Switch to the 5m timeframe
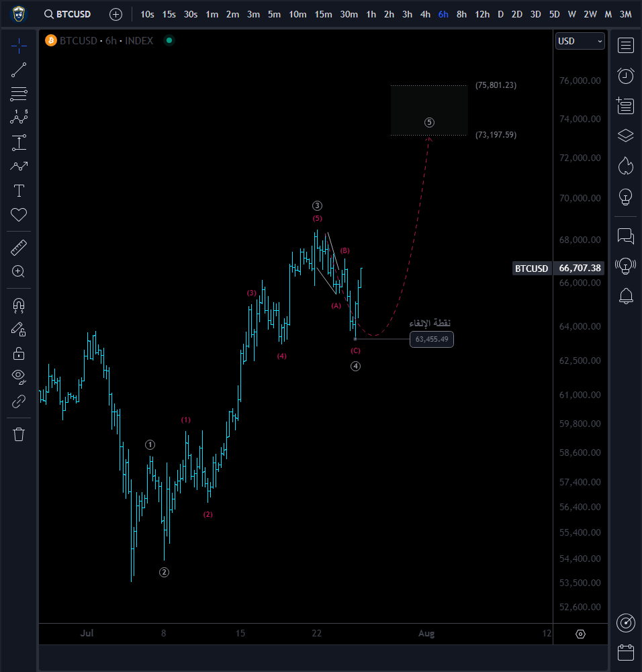 click(x=274, y=14)
